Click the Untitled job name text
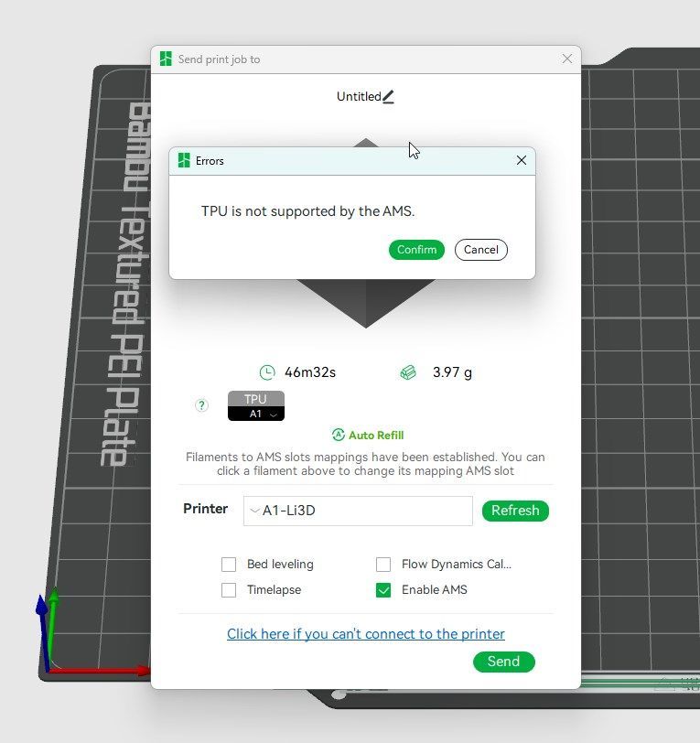This screenshot has height=743, width=700. point(359,97)
